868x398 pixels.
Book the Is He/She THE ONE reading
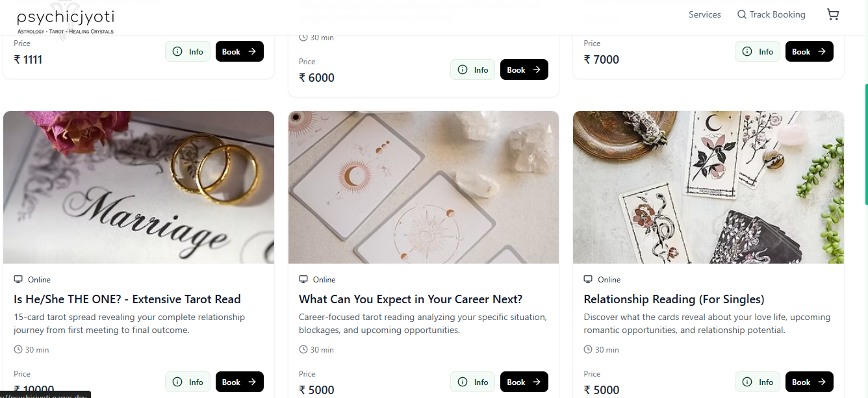click(239, 382)
